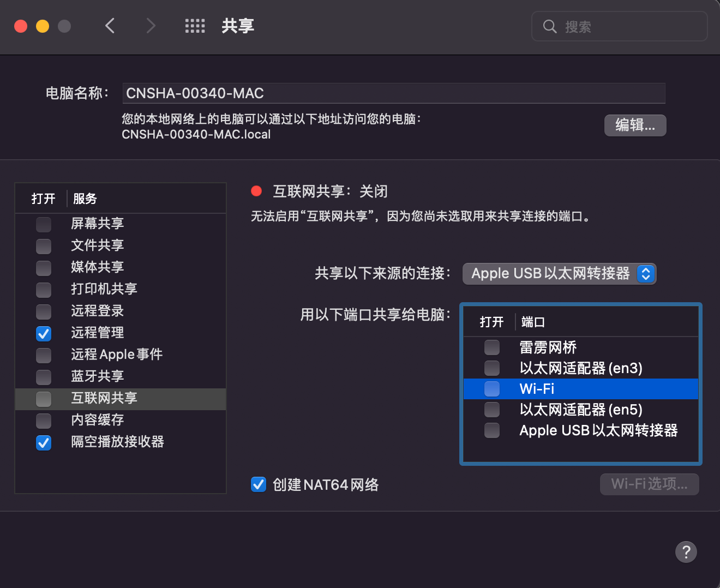Select 蓝牙共享 service row
Screen dimensions: 720x588
pyautogui.click(x=121, y=376)
